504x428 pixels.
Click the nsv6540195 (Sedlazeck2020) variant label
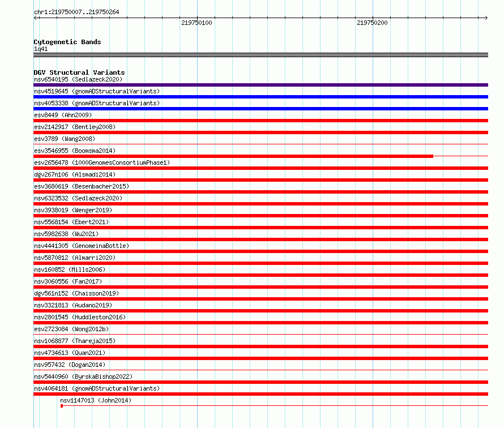(78, 79)
